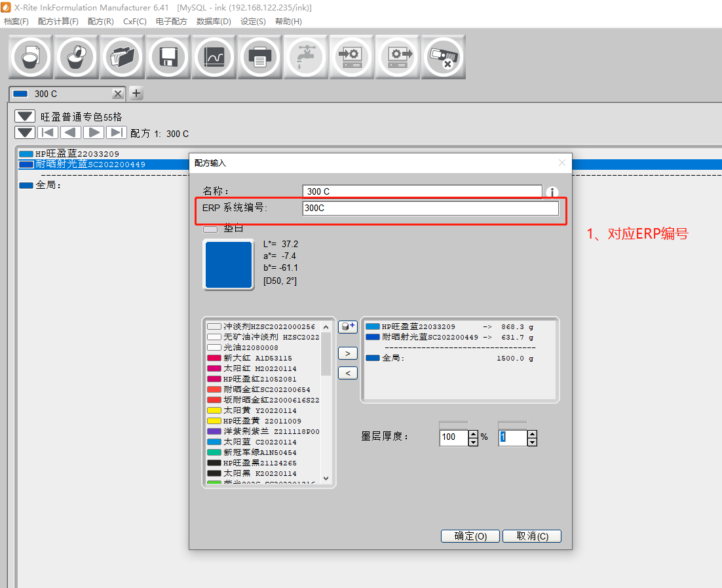Cancel with the 取消(C) button

532,536
